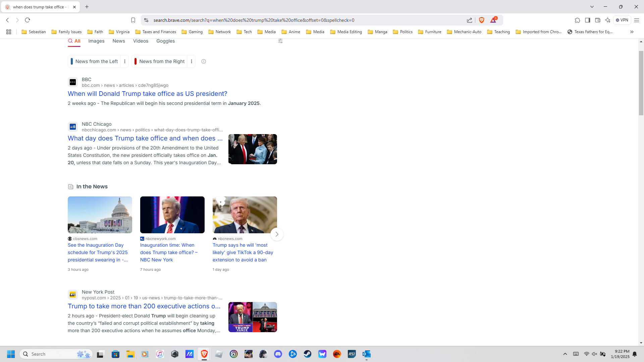Viewport: 644px width, 362px height.
Task: Open options menu for News from the Left
Action: (x=125, y=61)
